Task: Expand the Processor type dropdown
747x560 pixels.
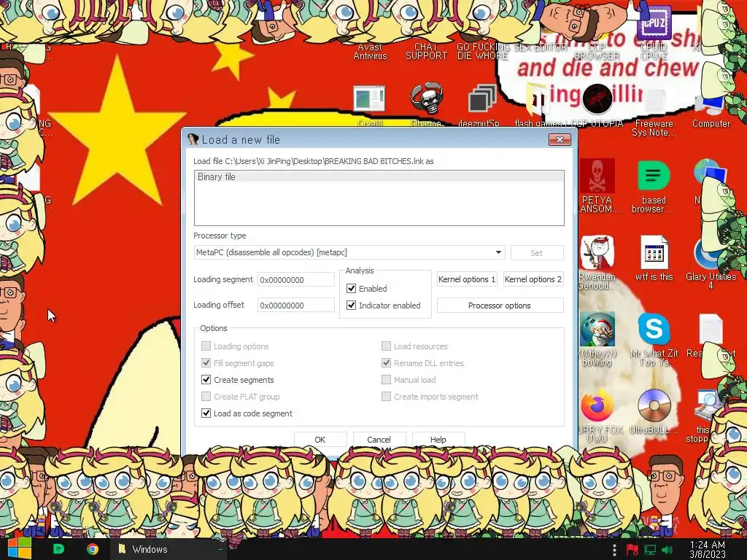Action: click(x=498, y=252)
